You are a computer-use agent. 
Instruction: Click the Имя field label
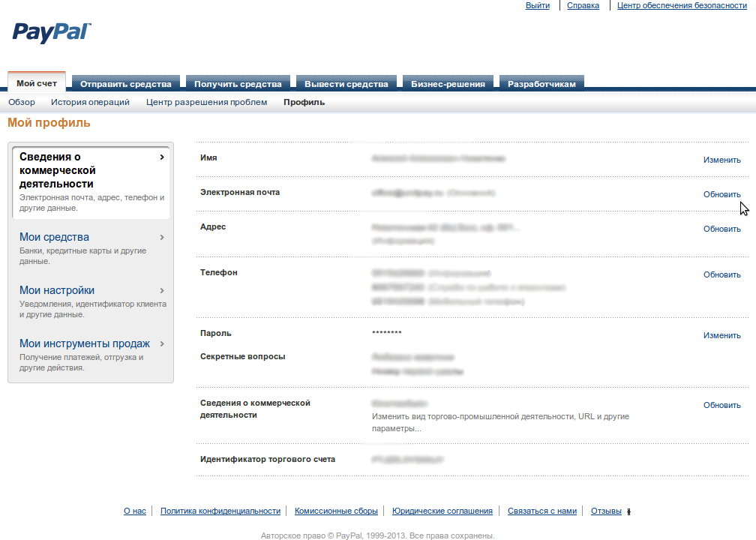tap(208, 157)
